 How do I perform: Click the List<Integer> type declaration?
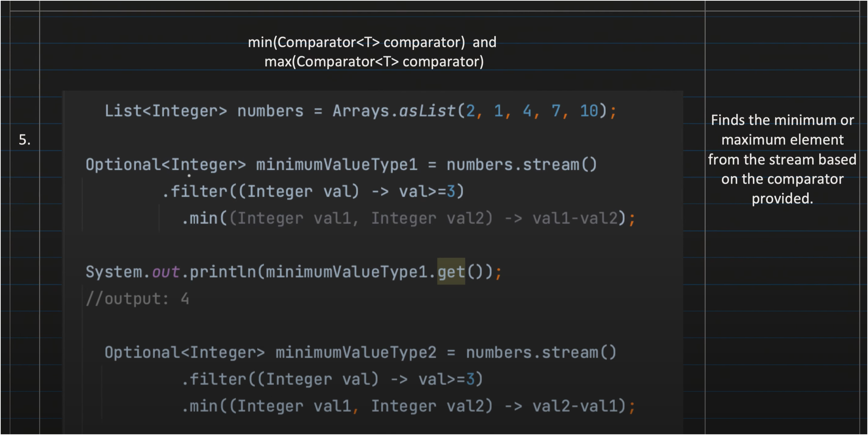(x=165, y=111)
